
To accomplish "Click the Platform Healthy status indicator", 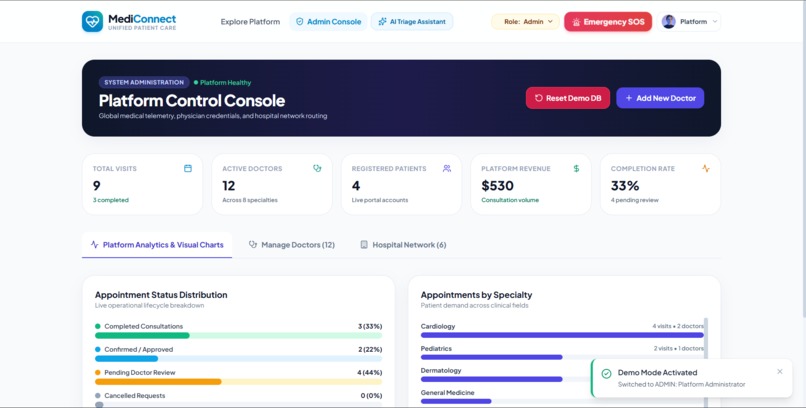I will tap(223, 83).
